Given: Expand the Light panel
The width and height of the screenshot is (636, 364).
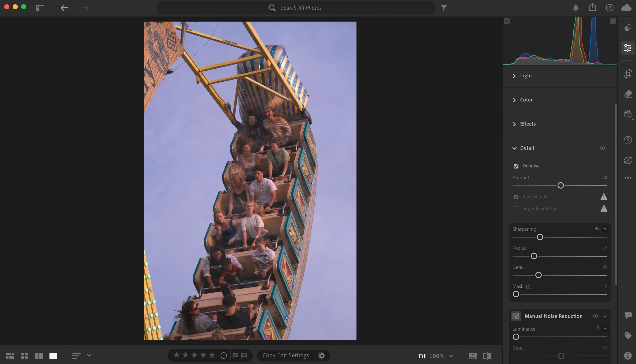Looking at the screenshot, I should pyautogui.click(x=526, y=76).
